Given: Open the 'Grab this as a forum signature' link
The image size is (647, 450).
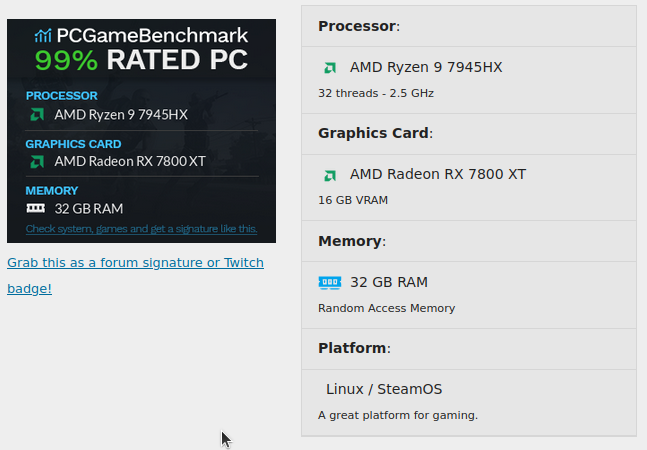Looking at the screenshot, I should (135, 263).
